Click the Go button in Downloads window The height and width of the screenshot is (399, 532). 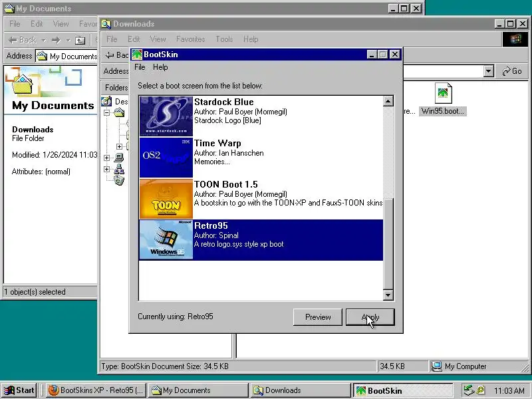pyautogui.click(x=512, y=71)
